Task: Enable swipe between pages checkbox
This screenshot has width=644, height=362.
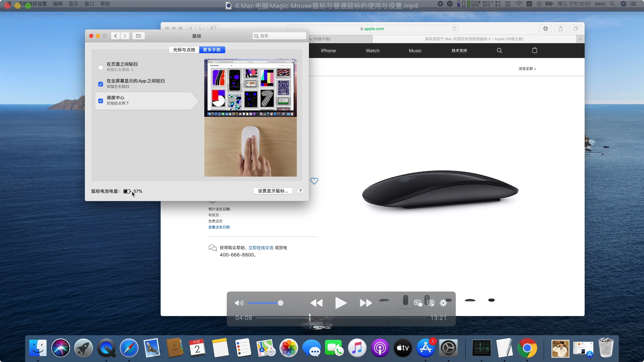Action: click(x=100, y=67)
